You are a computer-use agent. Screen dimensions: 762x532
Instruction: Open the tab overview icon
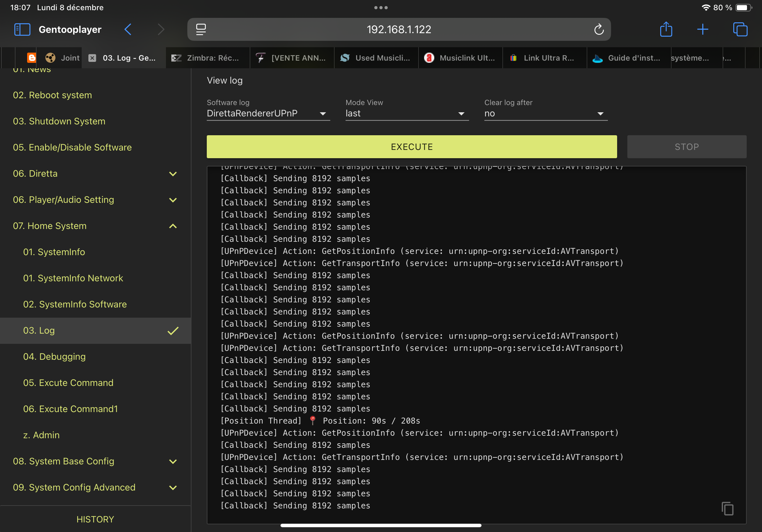click(x=740, y=30)
